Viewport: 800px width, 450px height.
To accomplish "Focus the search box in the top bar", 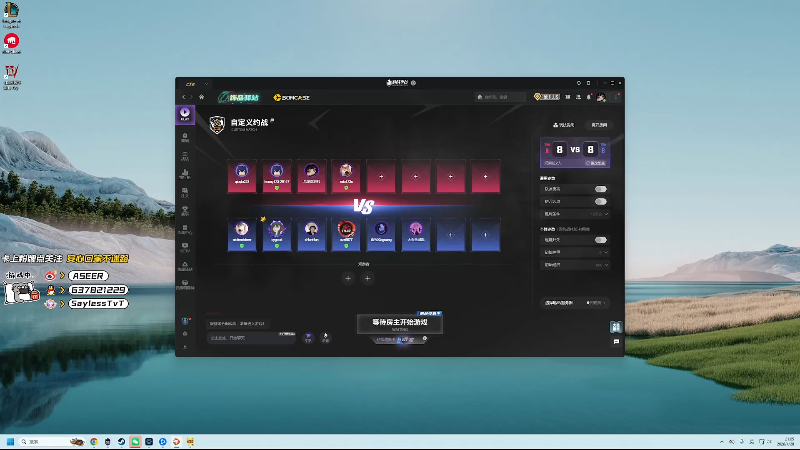I will click(x=500, y=97).
